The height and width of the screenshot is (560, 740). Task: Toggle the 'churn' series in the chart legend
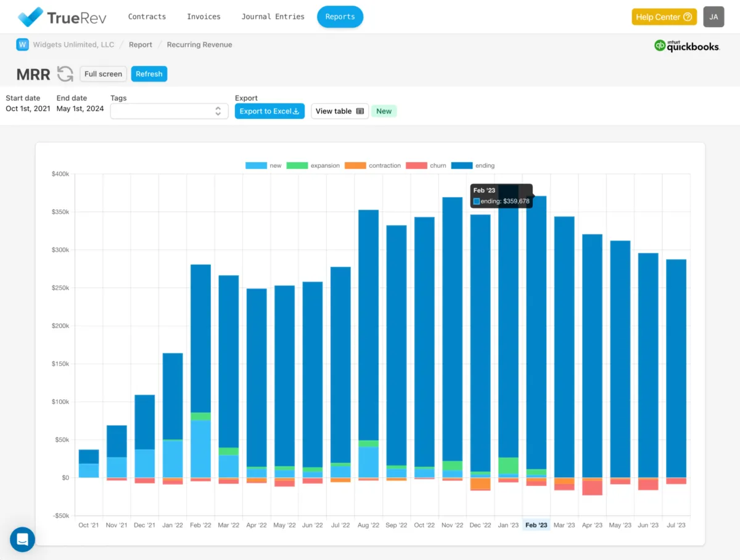(x=429, y=165)
